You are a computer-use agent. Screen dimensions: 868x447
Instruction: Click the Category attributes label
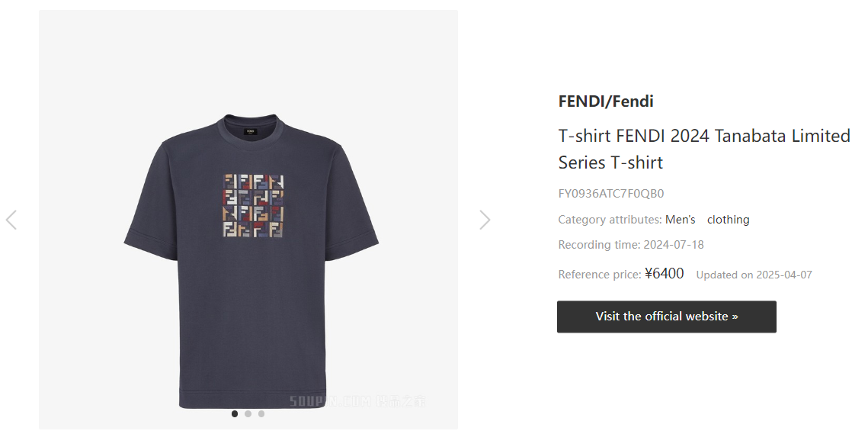tap(610, 220)
